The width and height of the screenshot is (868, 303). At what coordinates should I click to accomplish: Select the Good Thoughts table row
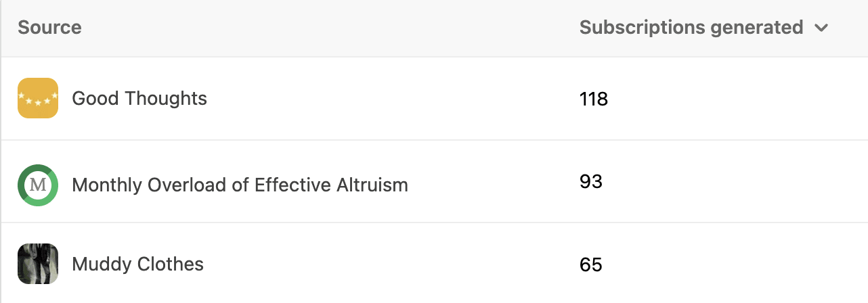click(406, 99)
